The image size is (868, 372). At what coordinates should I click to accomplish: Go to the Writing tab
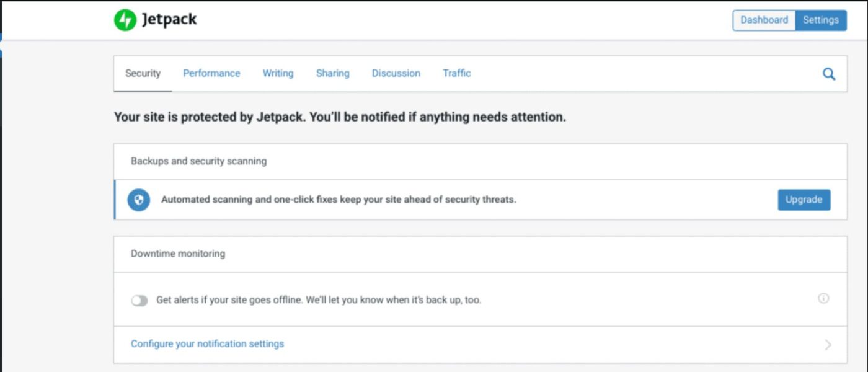(278, 73)
